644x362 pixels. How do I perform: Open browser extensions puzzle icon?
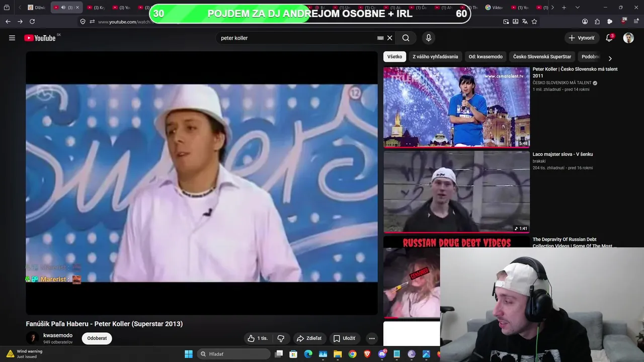[597, 22]
